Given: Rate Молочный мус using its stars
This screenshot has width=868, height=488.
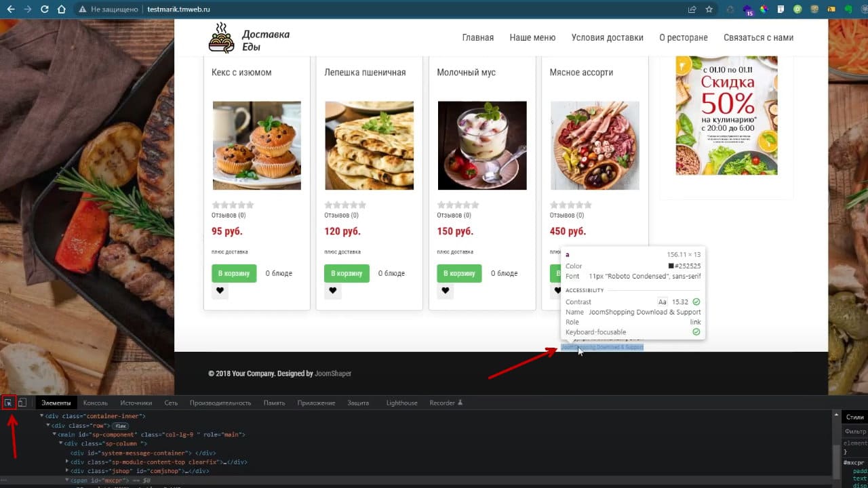Looking at the screenshot, I should point(458,205).
